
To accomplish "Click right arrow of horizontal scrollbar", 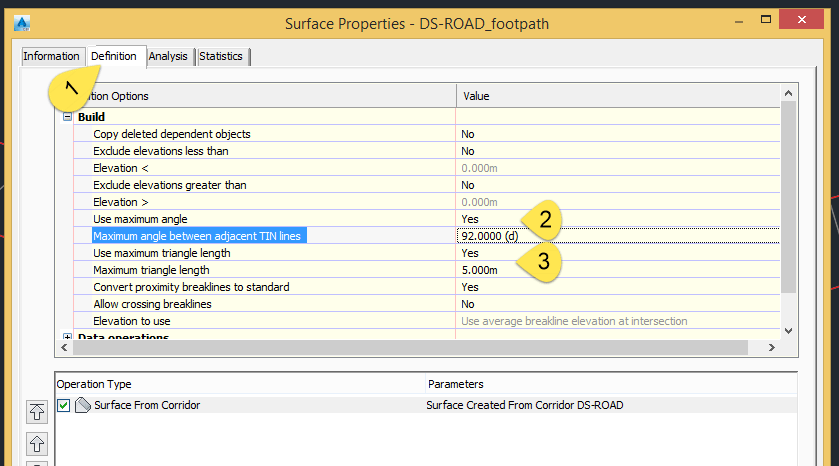I will coord(771,348).
